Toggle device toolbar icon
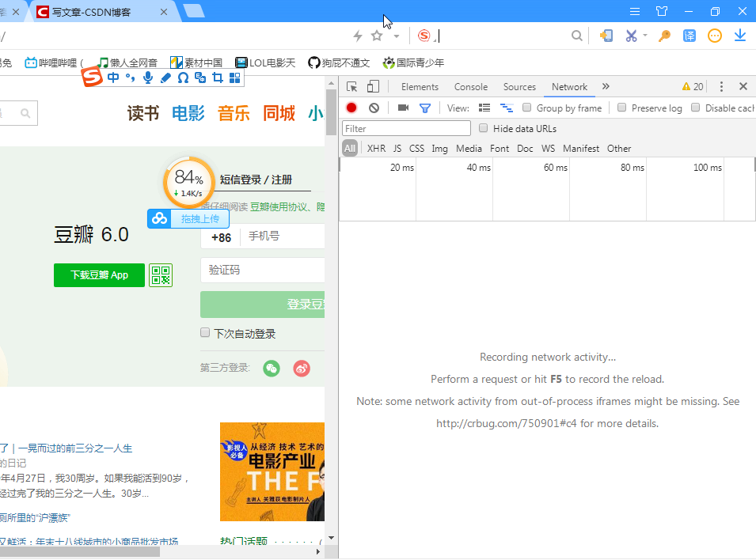Viewport: 756px width, 560px height. click(x=373, y=87)
